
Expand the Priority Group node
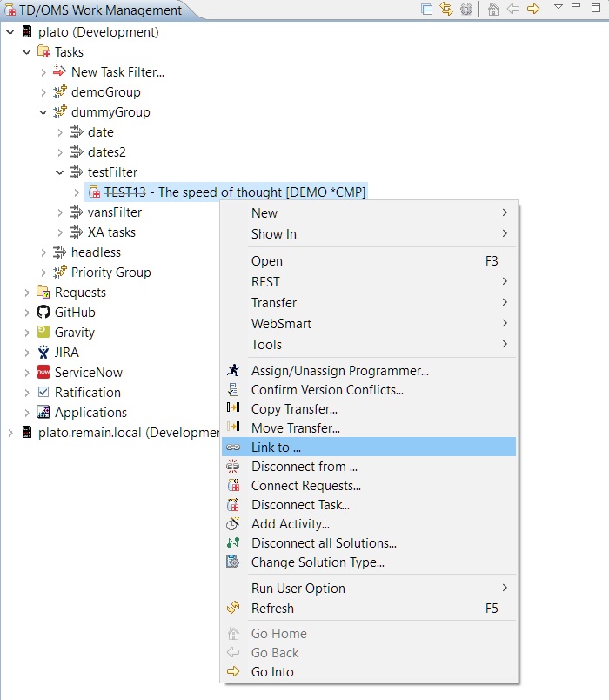click(x=43, y=273)
